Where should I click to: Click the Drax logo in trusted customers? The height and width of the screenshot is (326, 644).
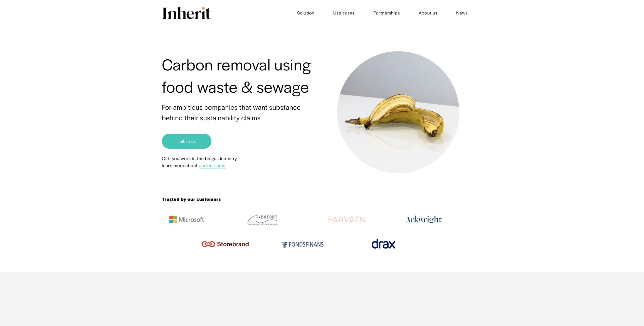click(383, 244)
